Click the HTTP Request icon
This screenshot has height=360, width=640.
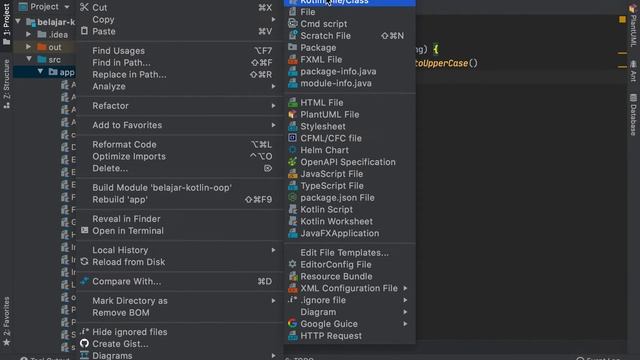pos(293,336)
